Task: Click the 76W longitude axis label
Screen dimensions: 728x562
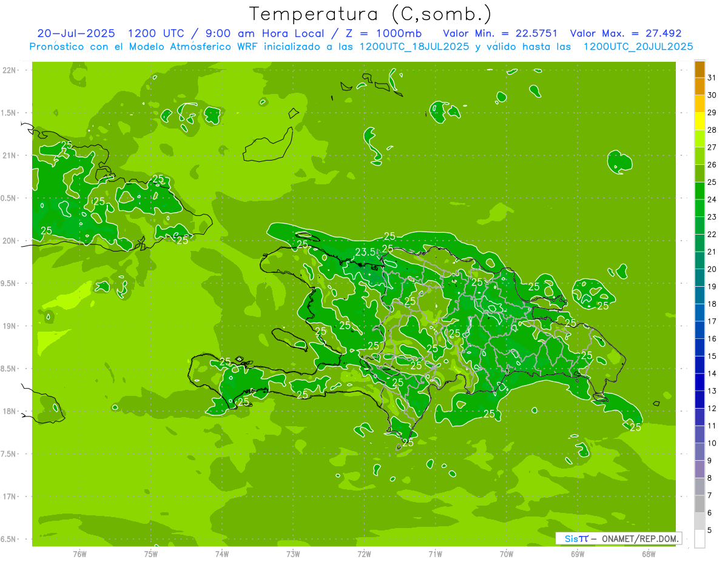Action: (x=79, y=553)
